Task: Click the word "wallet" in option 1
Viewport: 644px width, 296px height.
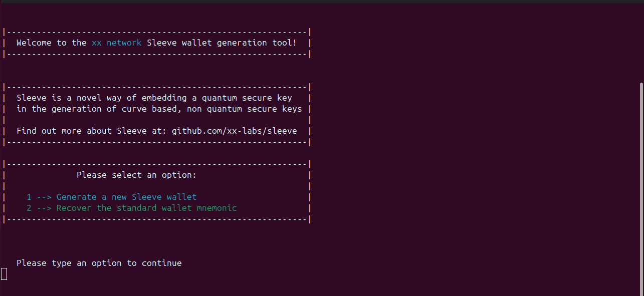Action: pos(181,197)
